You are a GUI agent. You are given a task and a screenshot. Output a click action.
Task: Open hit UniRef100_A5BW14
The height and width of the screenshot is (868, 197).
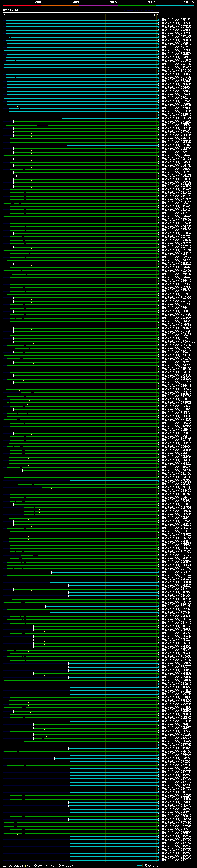click(x=177, y=40)
